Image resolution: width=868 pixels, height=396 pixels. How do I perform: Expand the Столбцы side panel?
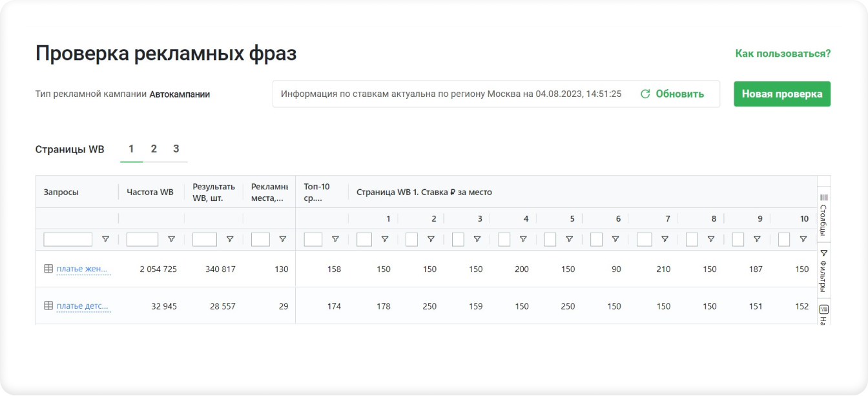click(x=823, y=212)
